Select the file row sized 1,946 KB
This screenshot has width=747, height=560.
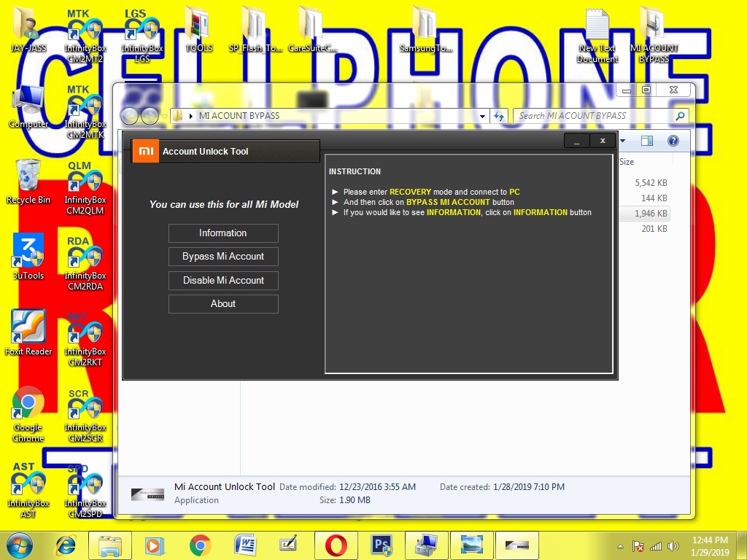pyautogui.click(x=645, y=214)
